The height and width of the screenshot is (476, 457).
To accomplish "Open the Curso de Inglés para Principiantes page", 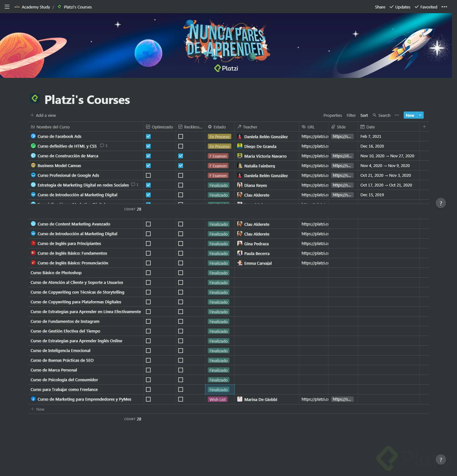I will coord(69,243).
